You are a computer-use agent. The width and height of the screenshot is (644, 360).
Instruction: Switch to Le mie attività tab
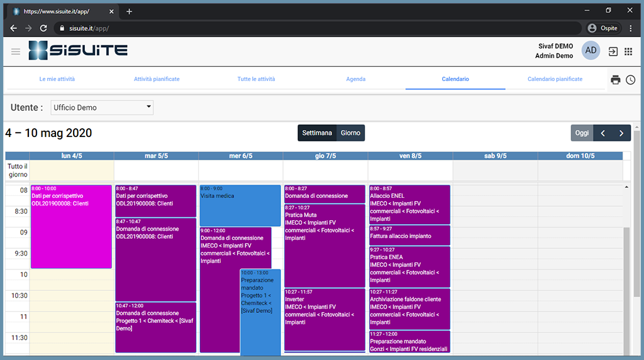tap(57, 79)
